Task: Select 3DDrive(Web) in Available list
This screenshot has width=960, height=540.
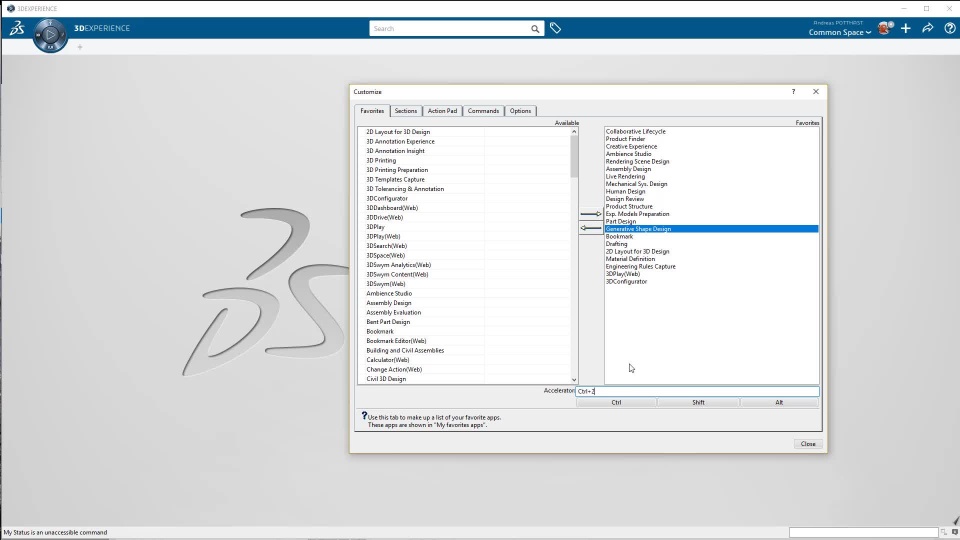Action: click(384, 217)
